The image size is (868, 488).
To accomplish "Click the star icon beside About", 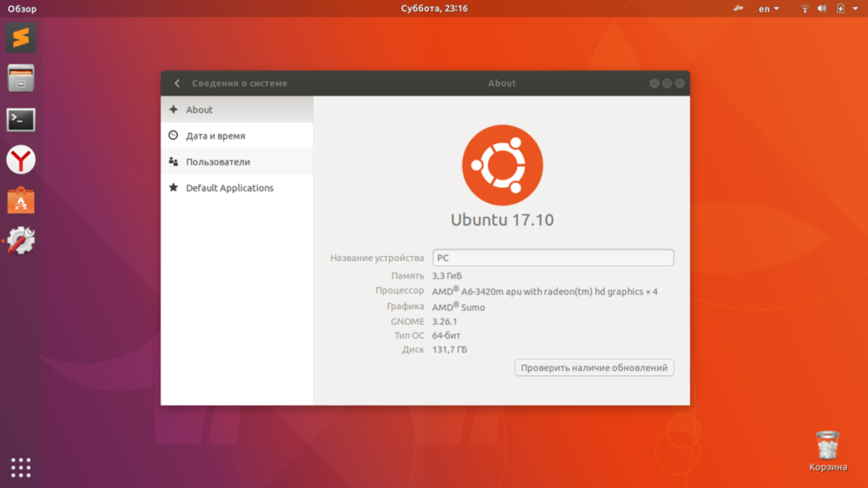I will 173,109.
